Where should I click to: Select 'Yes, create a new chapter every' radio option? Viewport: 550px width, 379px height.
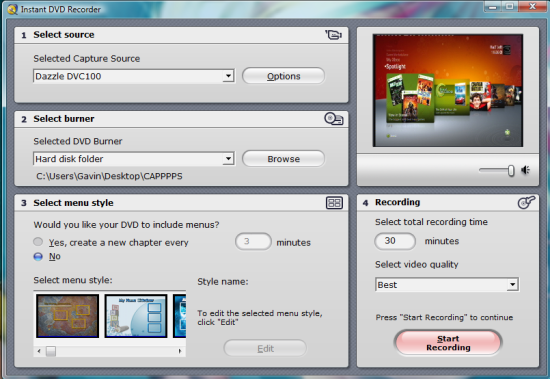(38, 242)
